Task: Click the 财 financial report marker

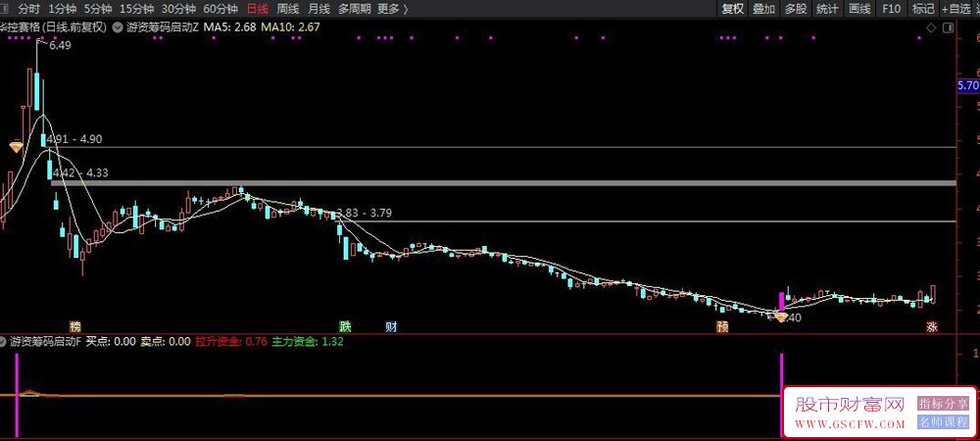Action: click(391, 326)
